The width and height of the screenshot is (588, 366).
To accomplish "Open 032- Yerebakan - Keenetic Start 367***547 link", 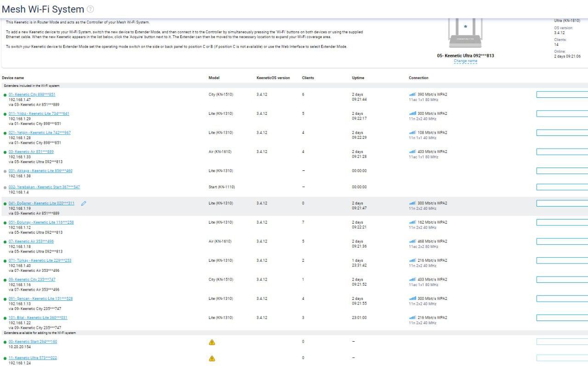I will [44, 187].
